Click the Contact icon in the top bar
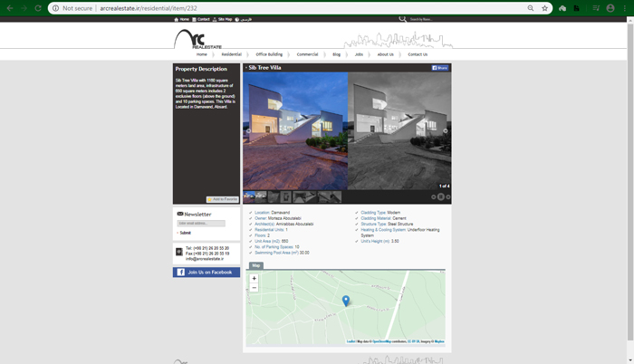 coord(194,19)
